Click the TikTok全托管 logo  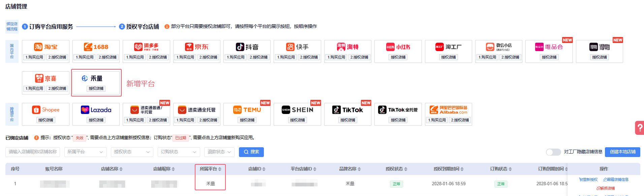[x=398, y=110]
